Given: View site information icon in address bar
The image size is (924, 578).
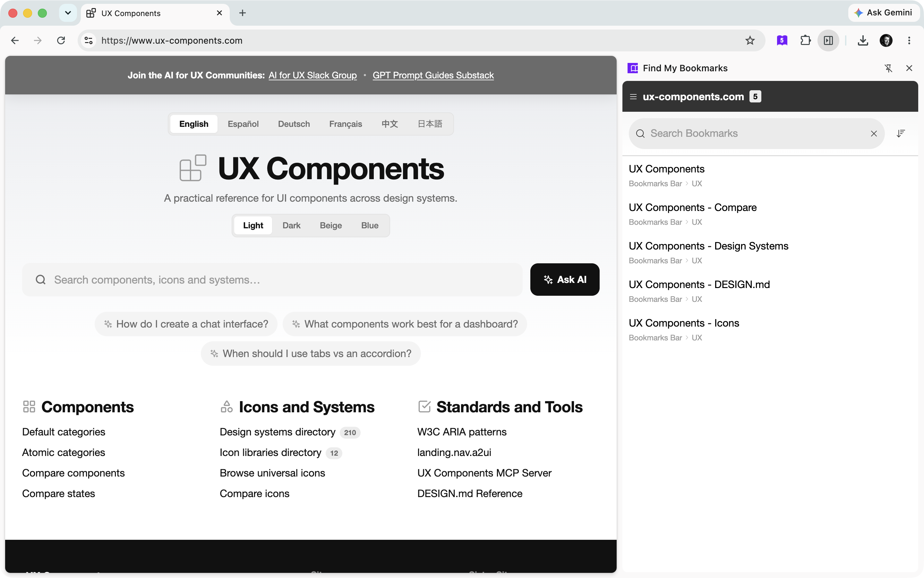Looking at the screenshot, I should [x=89, y=40].
